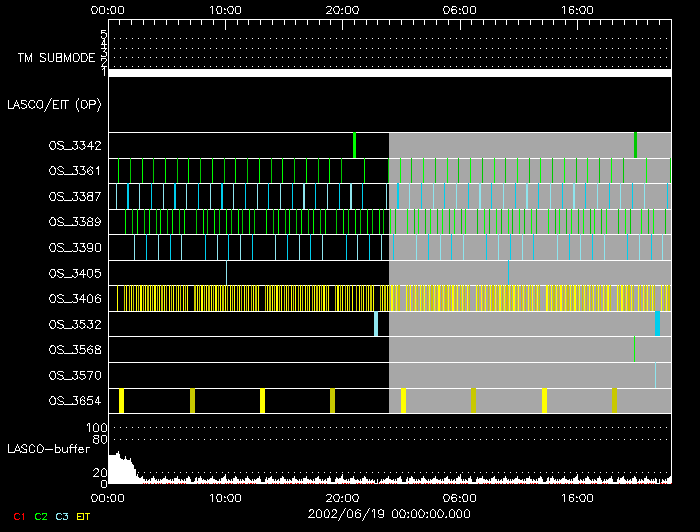Click the green marker in OS_3568 row
The height and width of the screenshot is (532, 700).
tap(634, 349)
